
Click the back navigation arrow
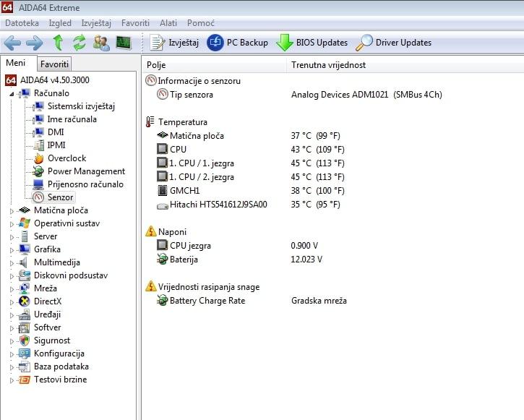[12, 43]
